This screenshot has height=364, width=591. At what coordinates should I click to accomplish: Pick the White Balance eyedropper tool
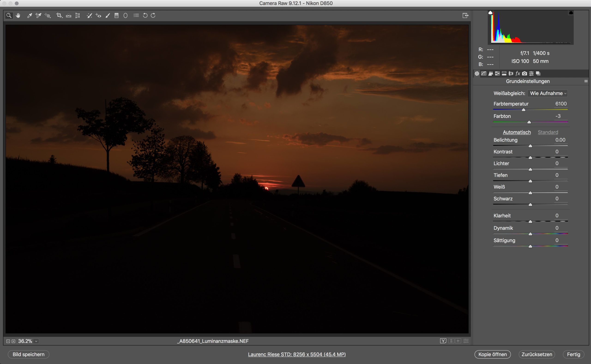[30, 16]
